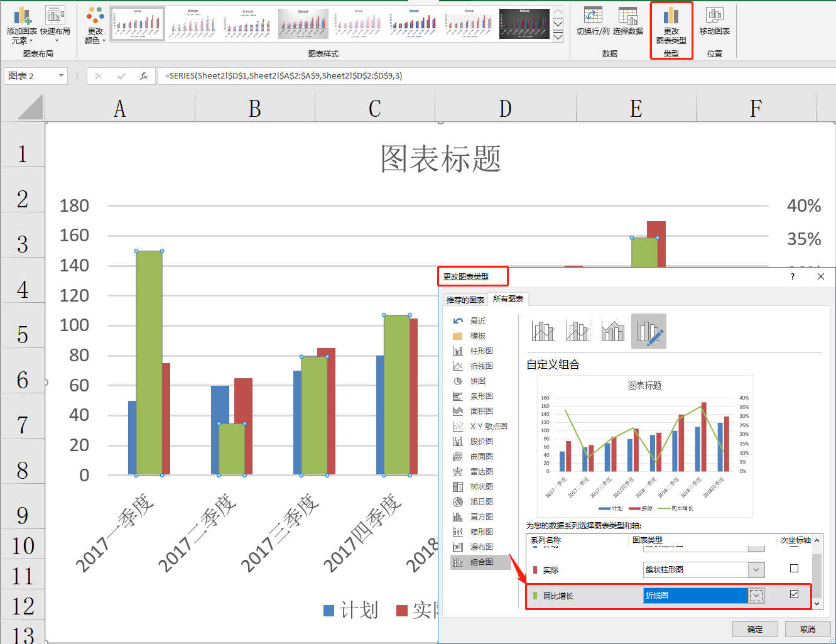Screen dimensions: 836x644
Task: Click blue 计划 legend swatch in chart
Action: pos(328,610)
